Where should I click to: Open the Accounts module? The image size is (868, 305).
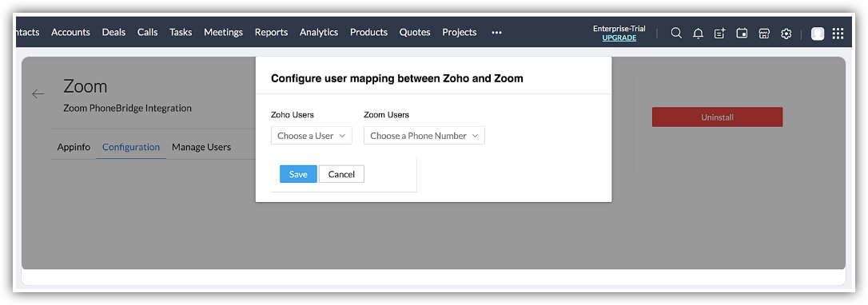70,32
